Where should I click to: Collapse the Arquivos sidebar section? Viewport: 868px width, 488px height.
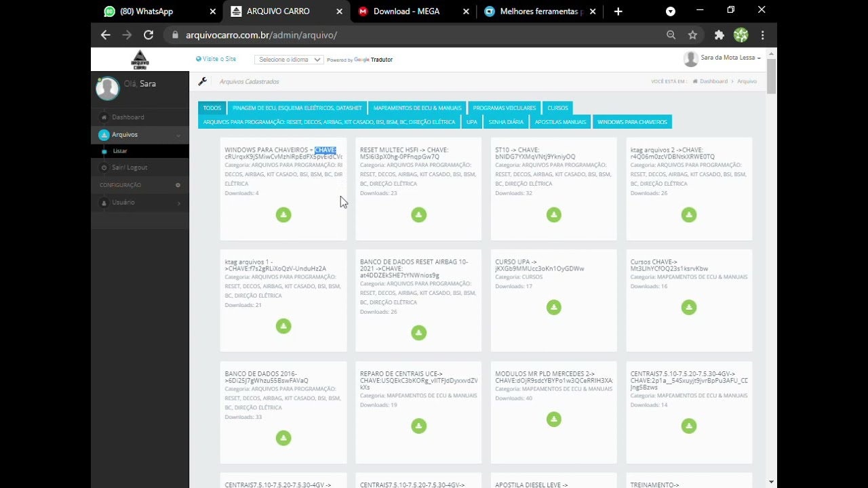click(140, 135)
